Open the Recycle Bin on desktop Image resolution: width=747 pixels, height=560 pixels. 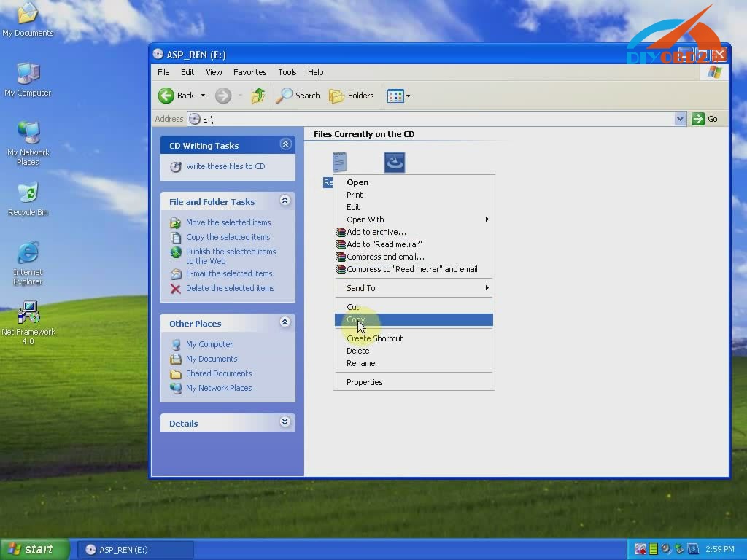tap(28, 198)
